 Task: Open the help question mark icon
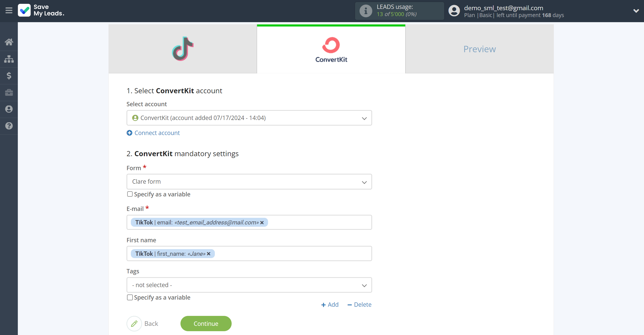[9, 126]
